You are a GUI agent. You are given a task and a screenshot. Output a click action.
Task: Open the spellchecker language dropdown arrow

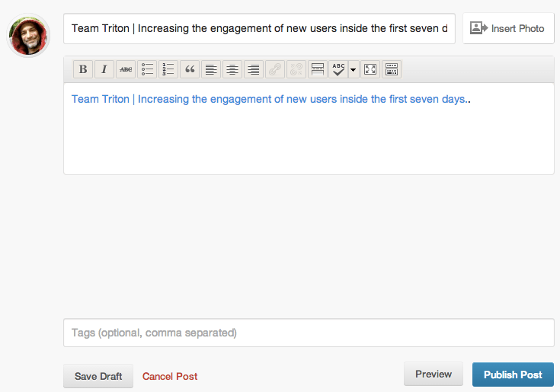point(354,69)
